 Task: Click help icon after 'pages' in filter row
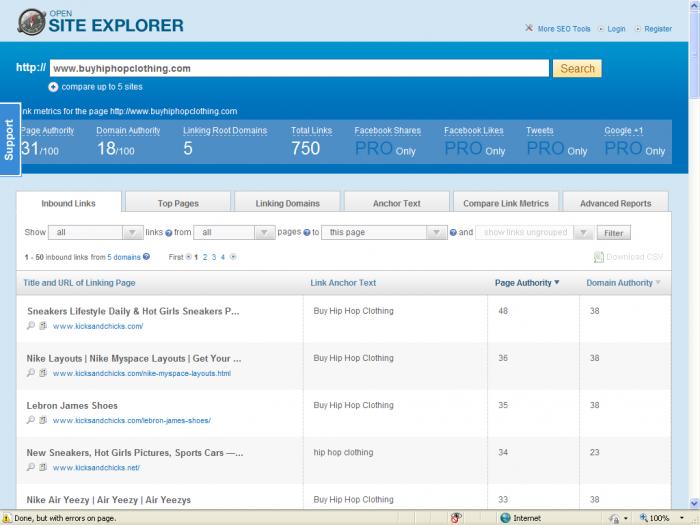307,233
